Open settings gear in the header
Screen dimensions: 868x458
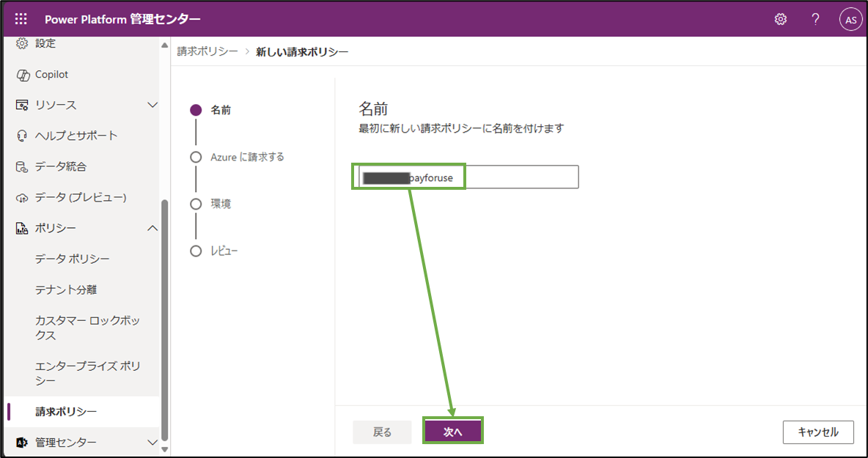781,19
